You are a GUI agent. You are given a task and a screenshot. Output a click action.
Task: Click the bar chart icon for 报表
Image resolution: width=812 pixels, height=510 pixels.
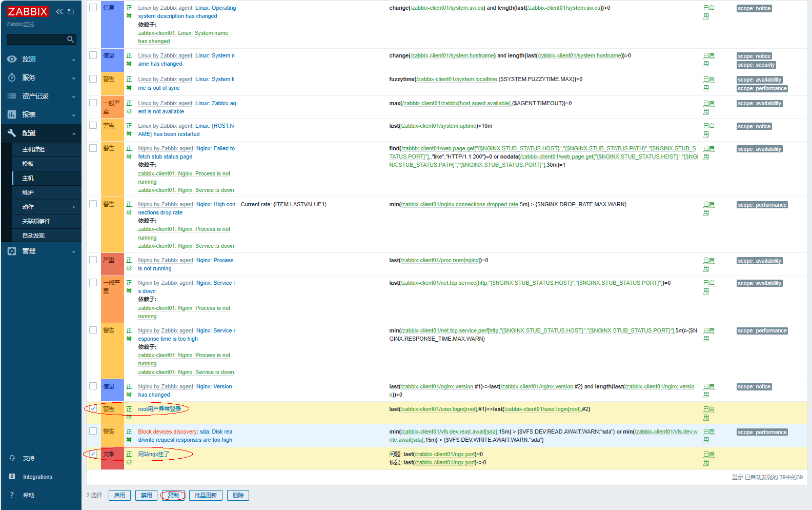click(x=12, y=114)
